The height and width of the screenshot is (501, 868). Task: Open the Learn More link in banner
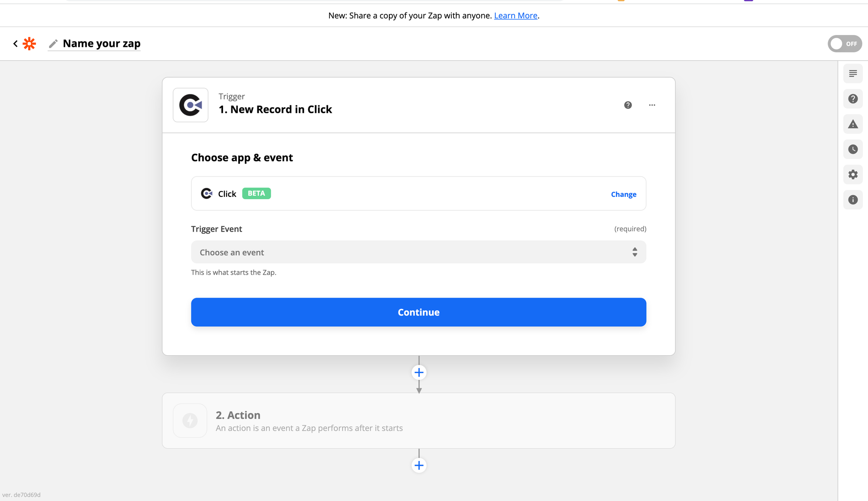(516, 16)
